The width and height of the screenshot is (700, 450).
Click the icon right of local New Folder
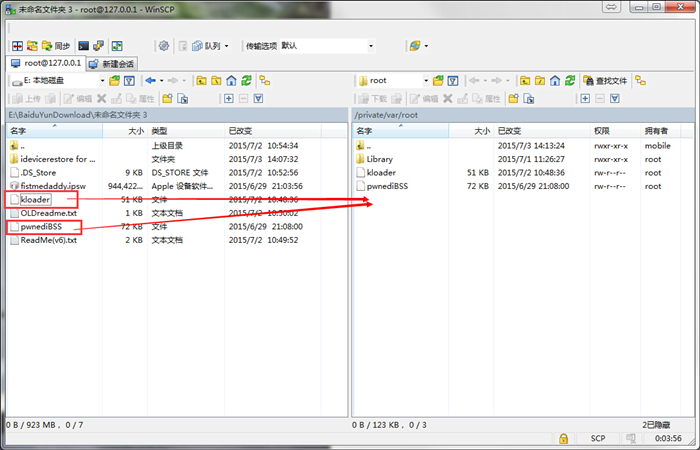(x=183, y=99)
